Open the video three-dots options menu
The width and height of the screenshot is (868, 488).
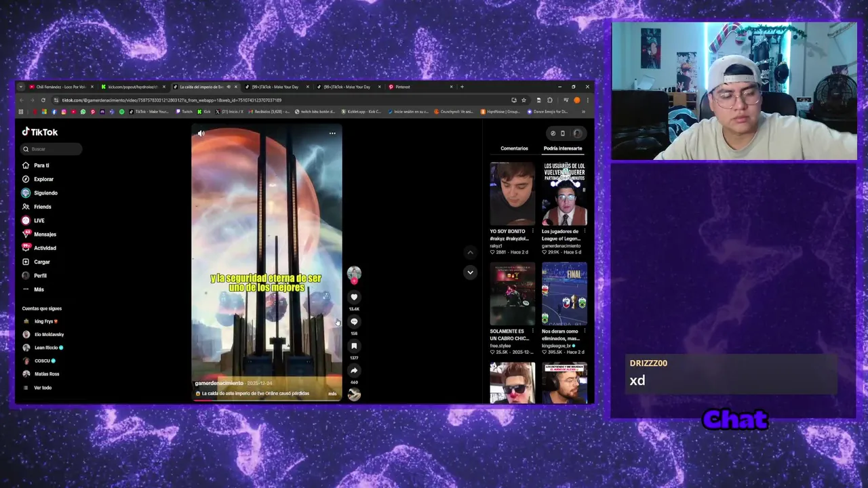pos(332,134)
